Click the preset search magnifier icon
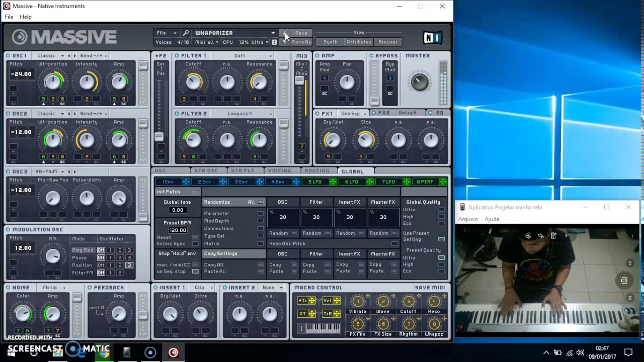644x362 pixels. (186, 33)
